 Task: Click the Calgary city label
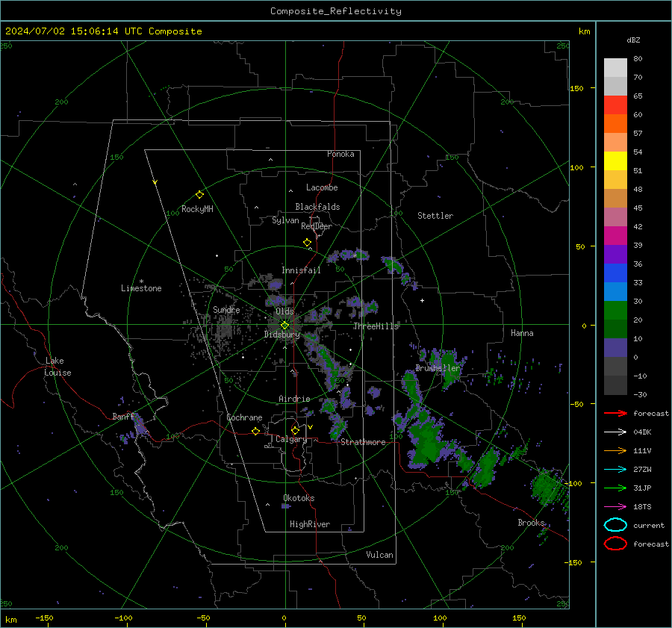(x=291, y=439)
